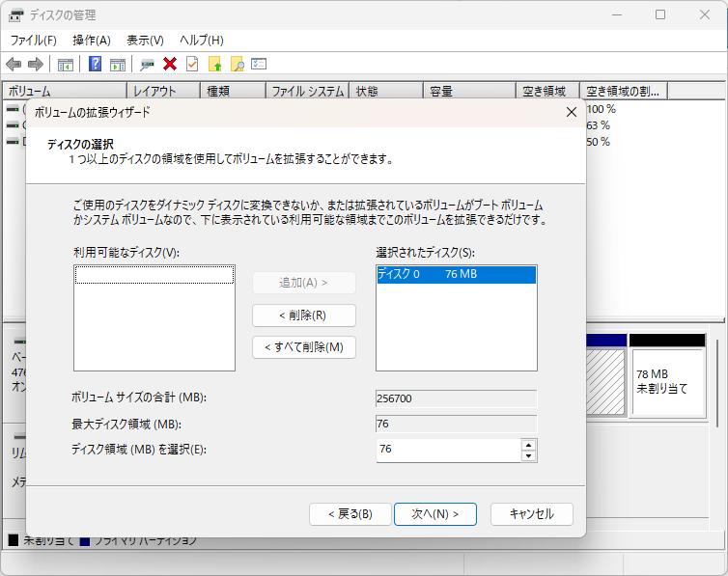The width and height of the screenshot is (728, 576).
Task: Click the ボリューム column header
Action: [x=65, y=91]
